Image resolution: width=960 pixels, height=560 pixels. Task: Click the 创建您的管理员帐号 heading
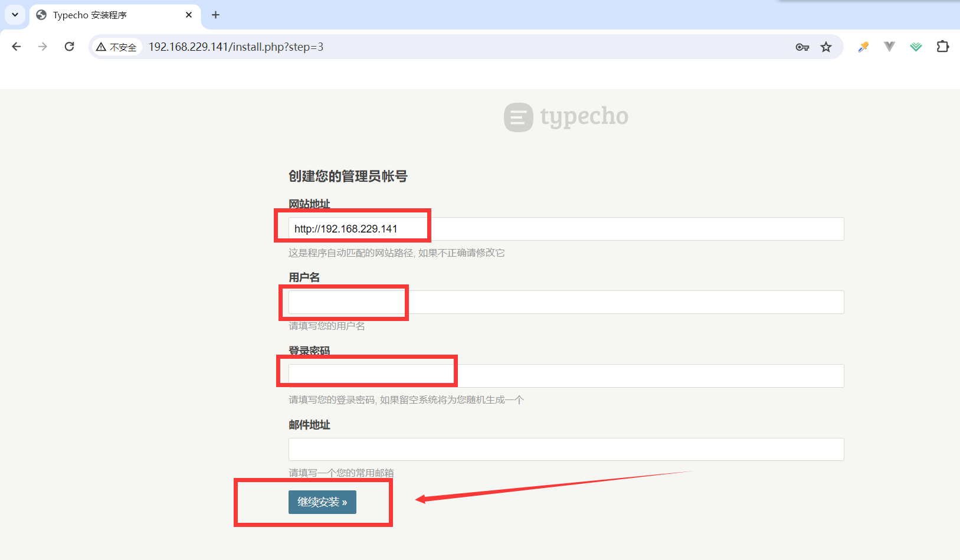pyautogui.click(x=348, y=176)
